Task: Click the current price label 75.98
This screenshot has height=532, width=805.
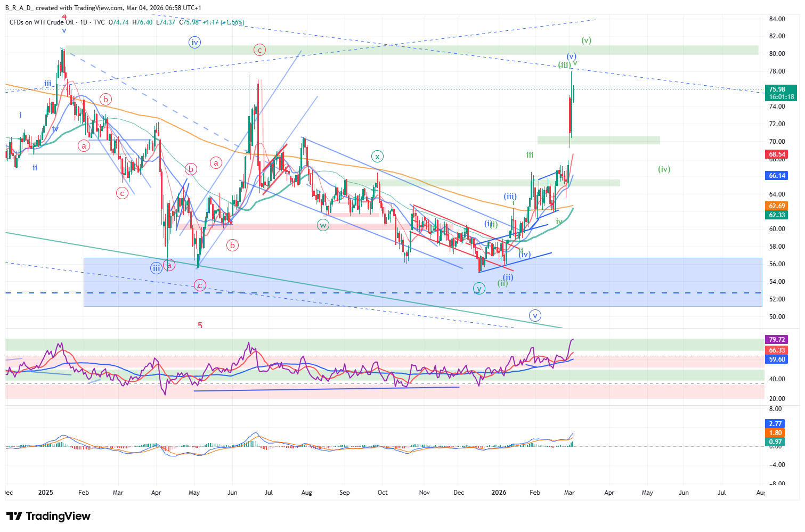Action: point(777,89)
